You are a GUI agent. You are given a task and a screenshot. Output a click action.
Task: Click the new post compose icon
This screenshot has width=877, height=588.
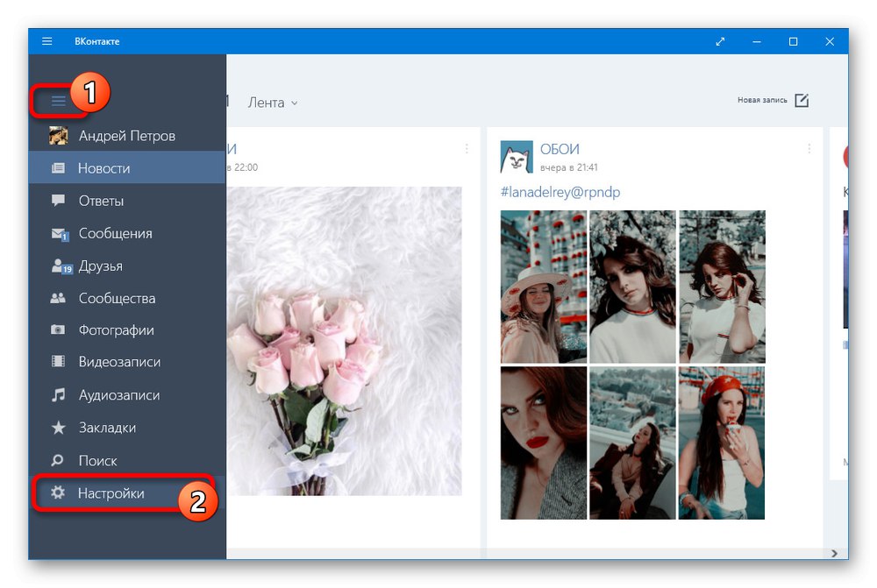click(802, 101)
